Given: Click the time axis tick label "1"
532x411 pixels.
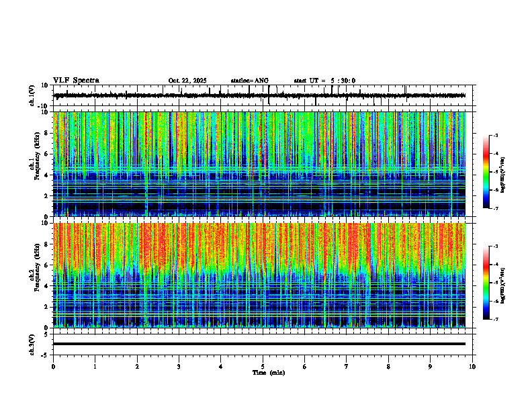Looking at the screenshot, I should [95, 367].
